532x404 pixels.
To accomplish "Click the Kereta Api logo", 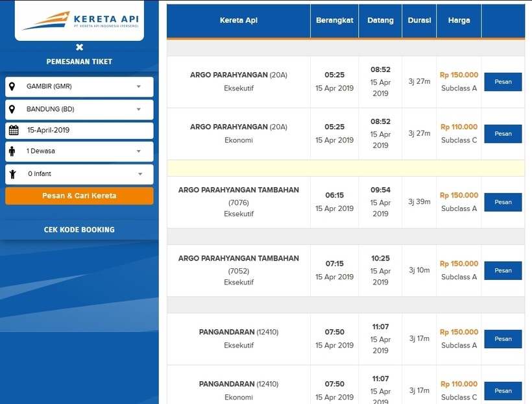I will (80, 20).
